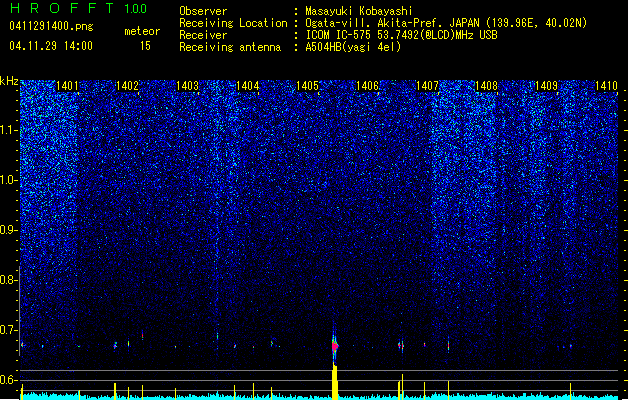Click the 0.8 kHz axis tick label
The image size is (629, 400).
(8, 280)
